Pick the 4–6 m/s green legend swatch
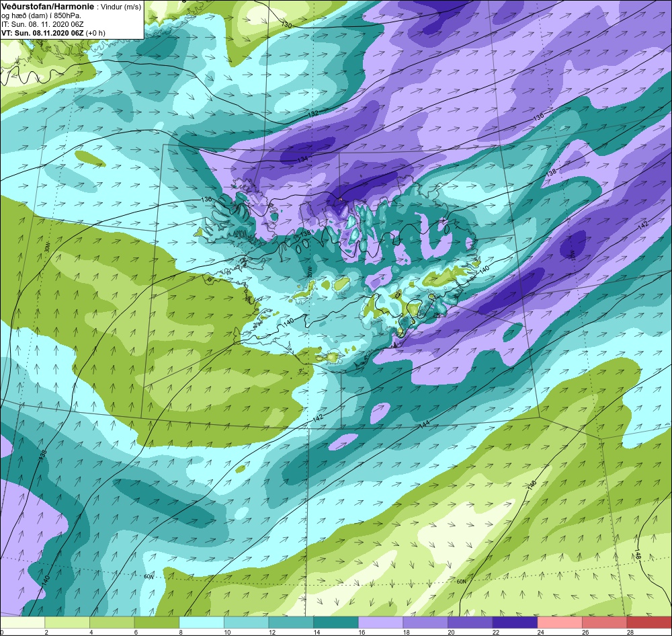 point(112,623)
